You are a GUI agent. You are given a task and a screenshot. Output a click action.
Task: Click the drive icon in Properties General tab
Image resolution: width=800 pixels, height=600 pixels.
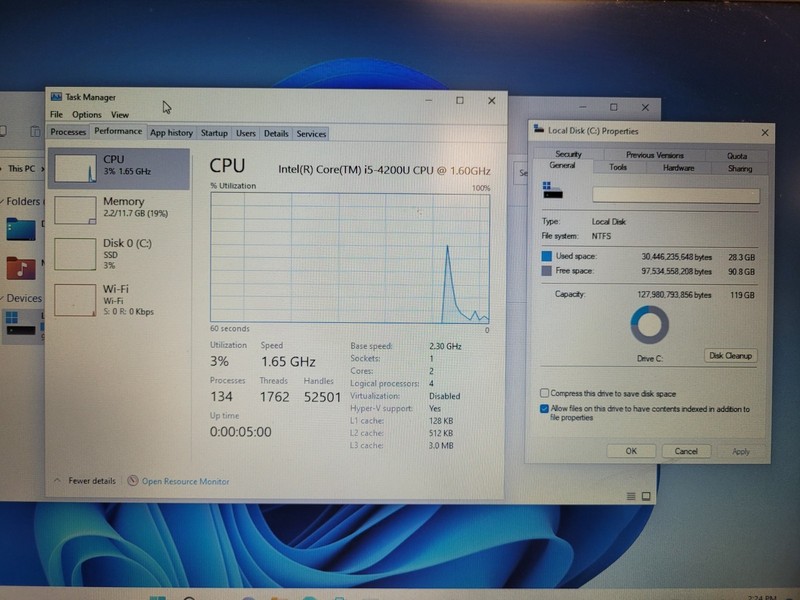(x=553, y=190)
